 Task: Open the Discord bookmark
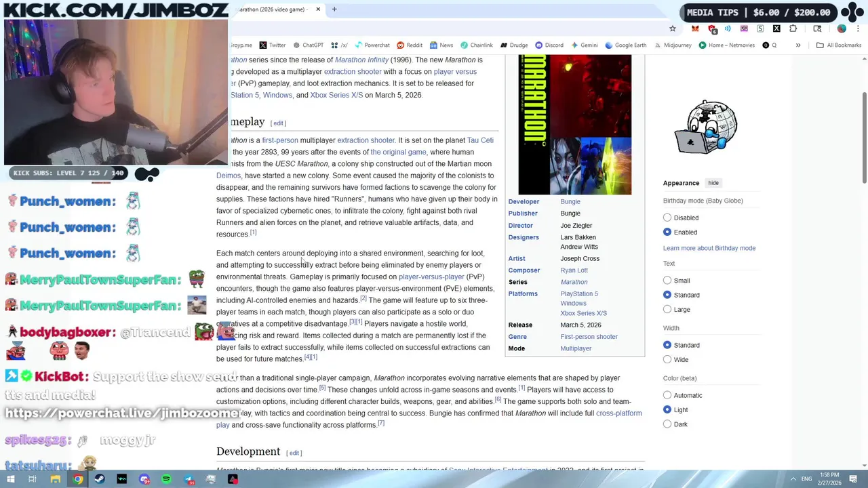point(549,45)
